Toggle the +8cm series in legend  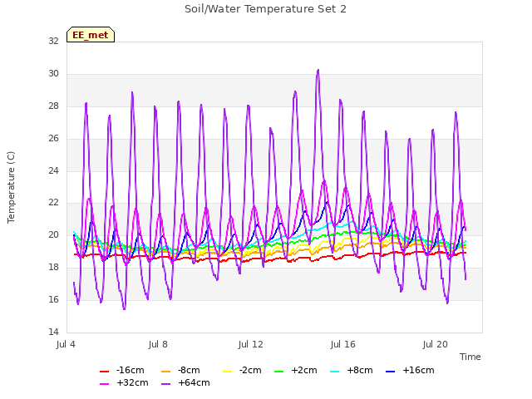[x=351, y=370]
